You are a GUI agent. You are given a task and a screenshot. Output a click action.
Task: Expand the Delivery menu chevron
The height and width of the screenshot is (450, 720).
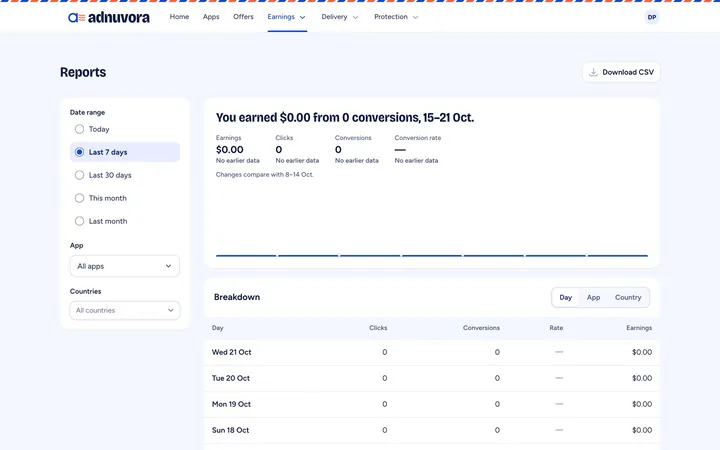click(x=355, y=17)
